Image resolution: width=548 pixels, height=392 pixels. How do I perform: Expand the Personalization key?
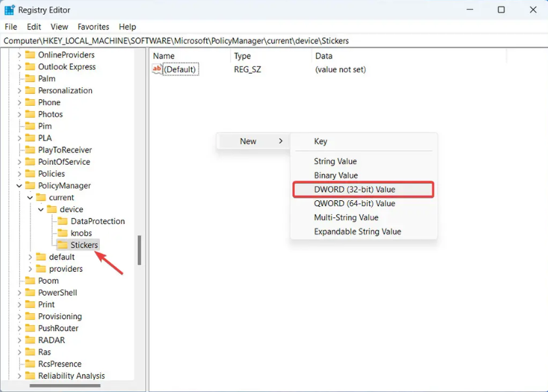click(19, 91)
